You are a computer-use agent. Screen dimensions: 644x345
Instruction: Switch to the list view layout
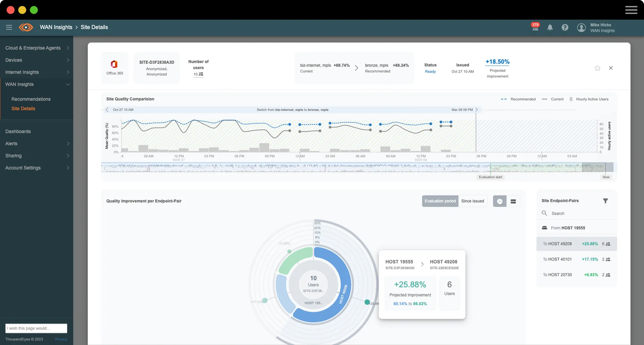513,201
